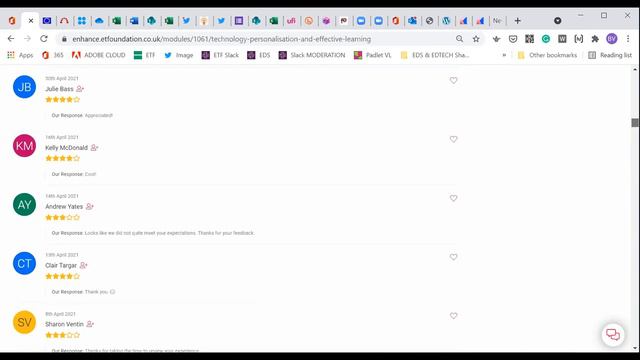Like Kelly McDonald's review with heart icon
640x360 pixels.
[453, 139]
